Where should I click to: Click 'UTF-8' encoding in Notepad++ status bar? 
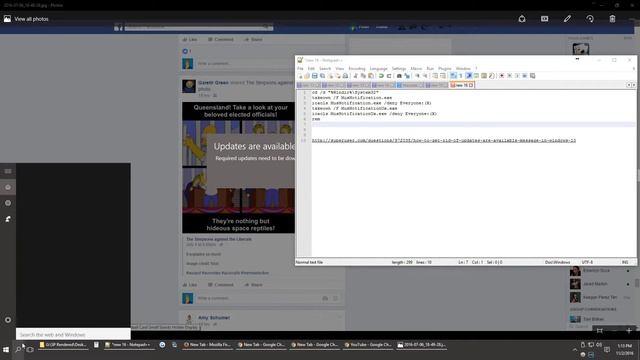(587, 262)
